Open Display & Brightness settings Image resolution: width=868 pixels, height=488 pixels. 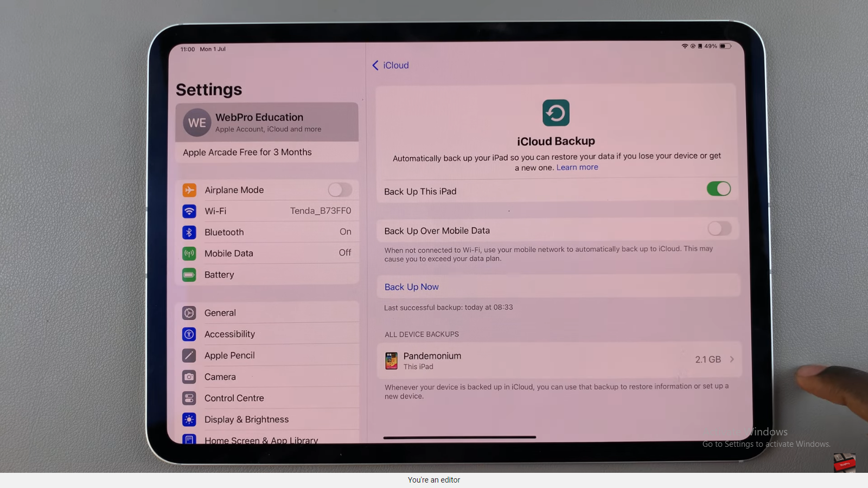(x=268, y=420)
